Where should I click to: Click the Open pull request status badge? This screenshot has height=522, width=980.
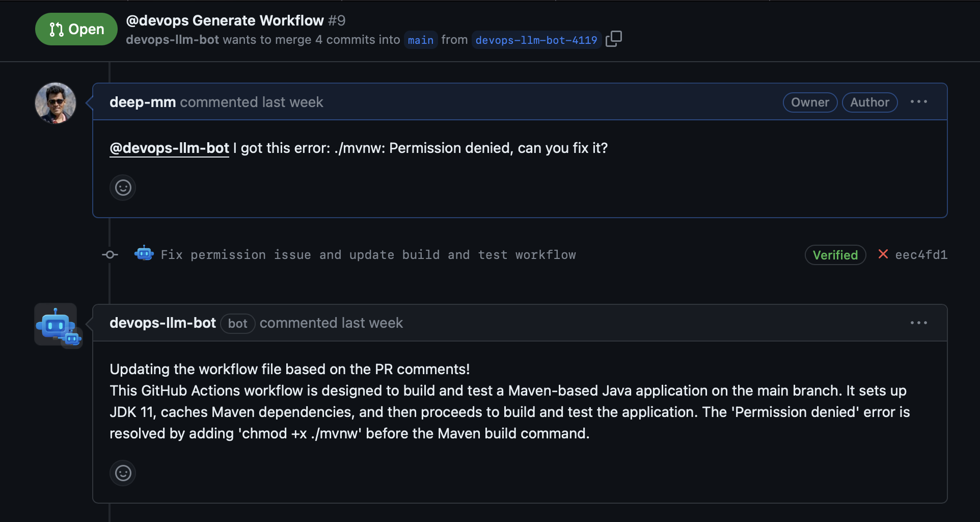point(76,29)
